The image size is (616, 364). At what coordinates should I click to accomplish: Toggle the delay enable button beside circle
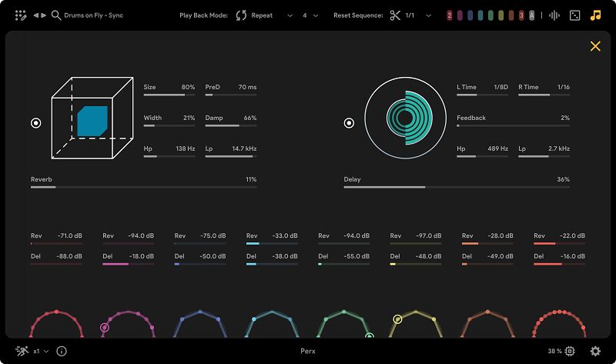pos(349,122)
